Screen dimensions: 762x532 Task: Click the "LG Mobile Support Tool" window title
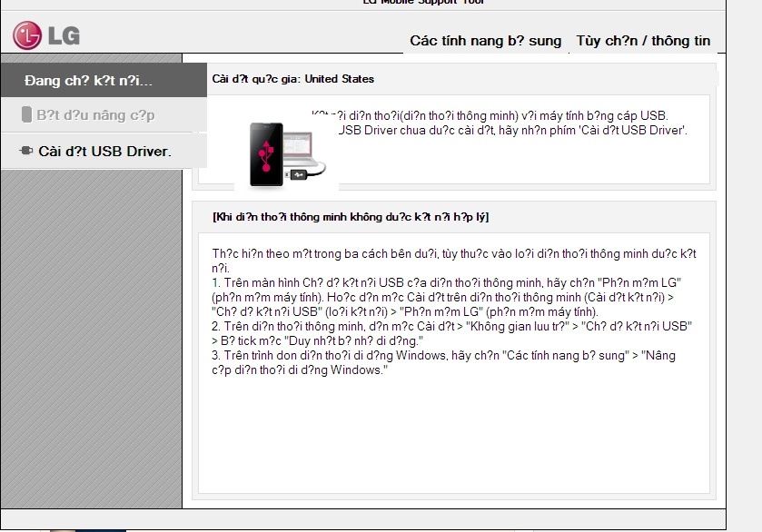click(x=424, y=3)
